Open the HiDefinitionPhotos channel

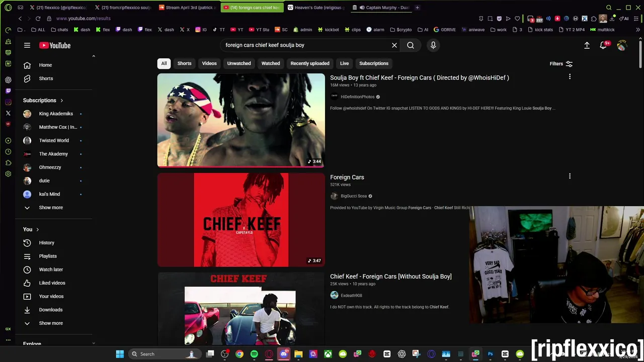357,97
